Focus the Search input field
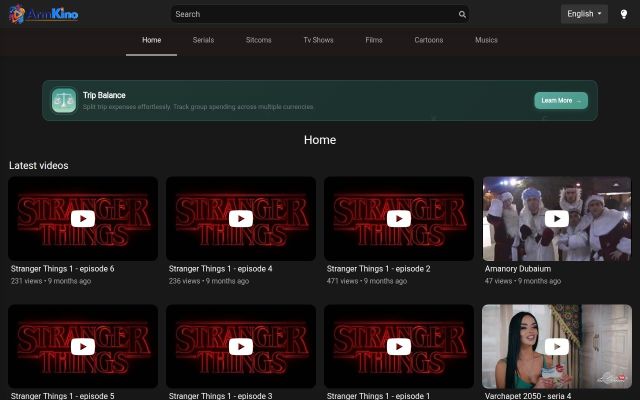The height and width of the screenshot is (400, 640). tap(314, 14)
